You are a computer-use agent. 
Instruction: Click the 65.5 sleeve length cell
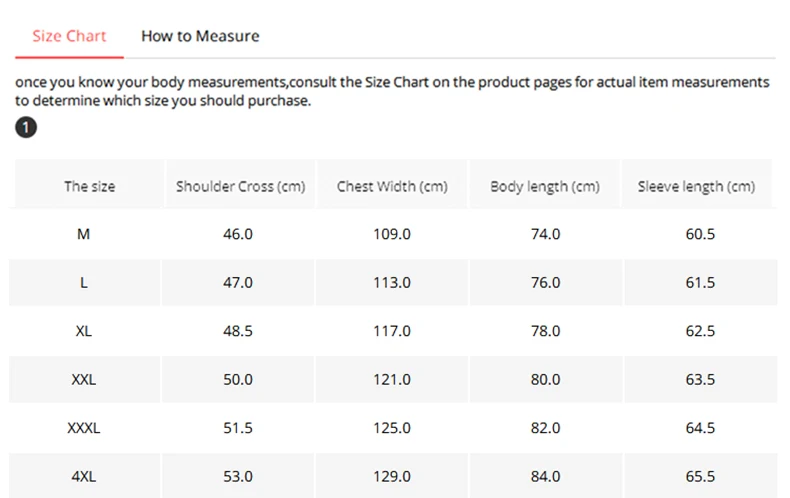click(700, 476)
